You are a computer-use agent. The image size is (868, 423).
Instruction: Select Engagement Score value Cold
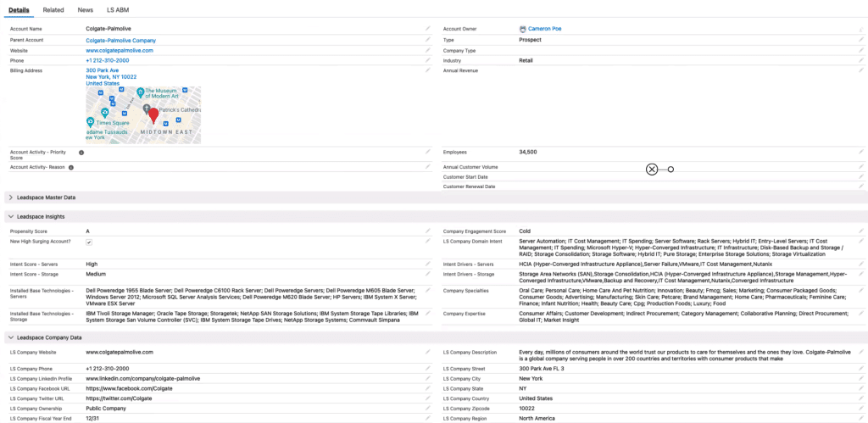coord(525,231)
